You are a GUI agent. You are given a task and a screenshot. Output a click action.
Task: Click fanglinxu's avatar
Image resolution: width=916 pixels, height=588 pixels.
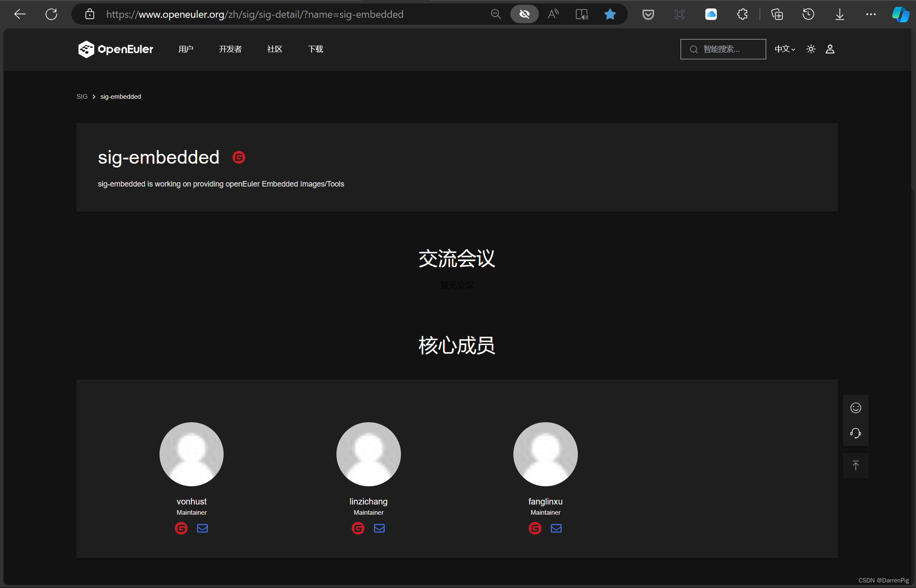pos(545,454)
